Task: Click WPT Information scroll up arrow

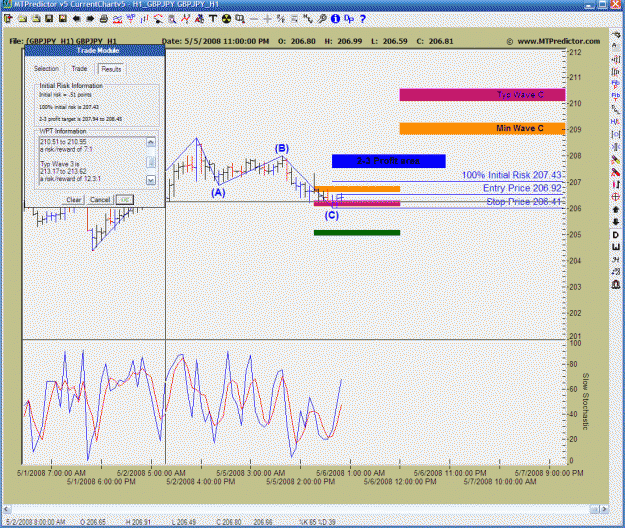Action: pyautogui.click(x=151, y=142)
